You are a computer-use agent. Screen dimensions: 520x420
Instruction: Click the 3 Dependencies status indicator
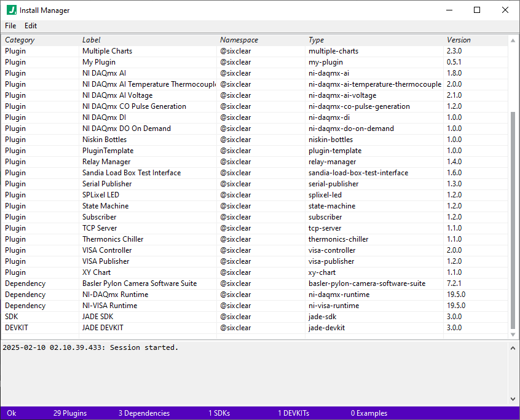point(144,413)
